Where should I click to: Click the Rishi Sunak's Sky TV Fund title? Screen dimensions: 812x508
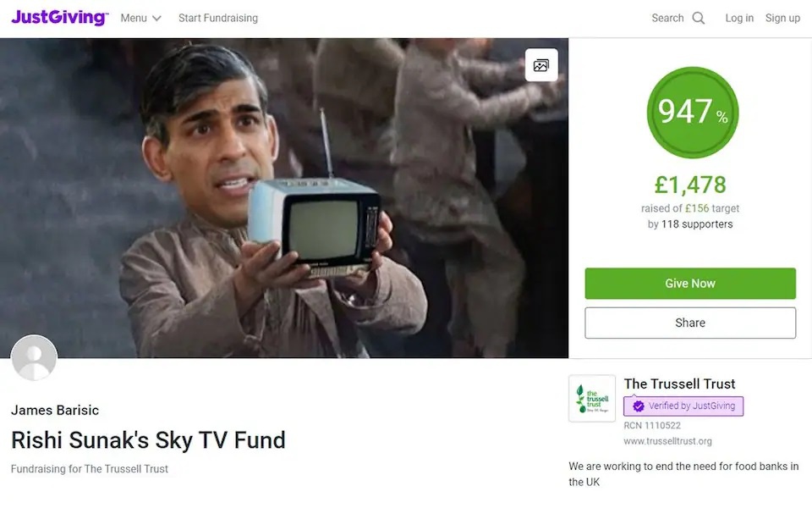pos(148,440)
